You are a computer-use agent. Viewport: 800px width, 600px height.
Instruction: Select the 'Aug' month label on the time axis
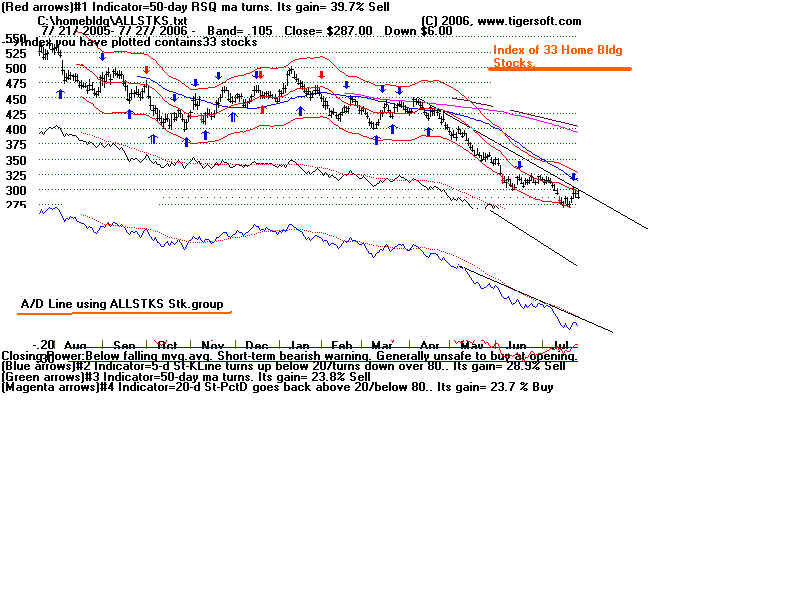[76, 344]
